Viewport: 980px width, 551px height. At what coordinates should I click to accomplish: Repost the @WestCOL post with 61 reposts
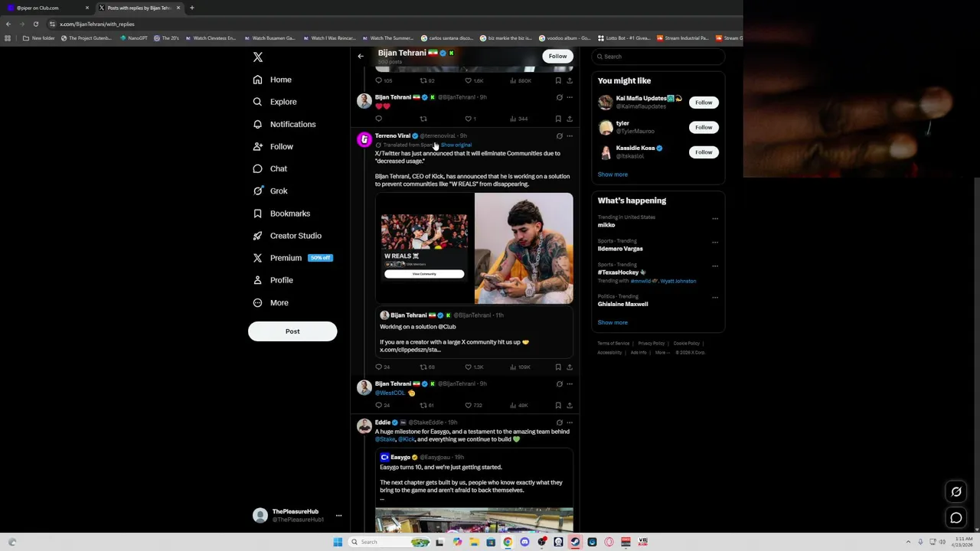coord(427,406)
